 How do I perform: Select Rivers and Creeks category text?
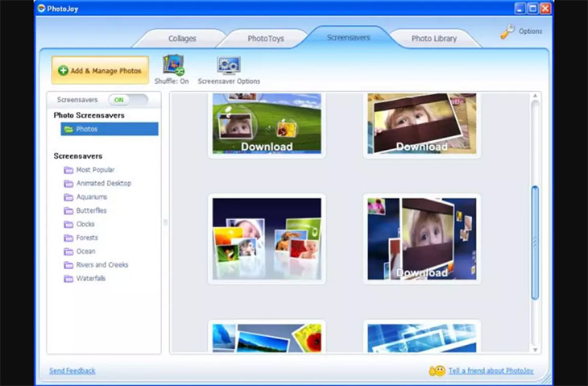pos(102,264)
